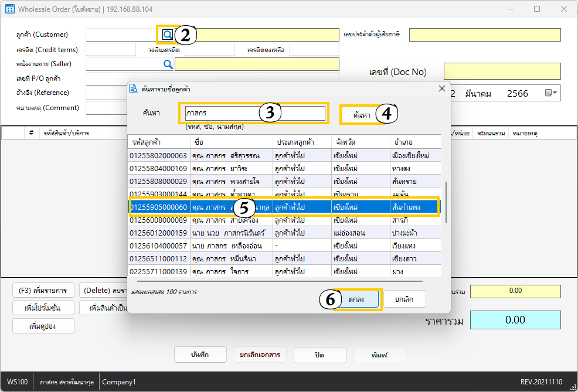Click the search dialog document icon
This screenshot has width=578, height=392.
(x=134, y=89)
